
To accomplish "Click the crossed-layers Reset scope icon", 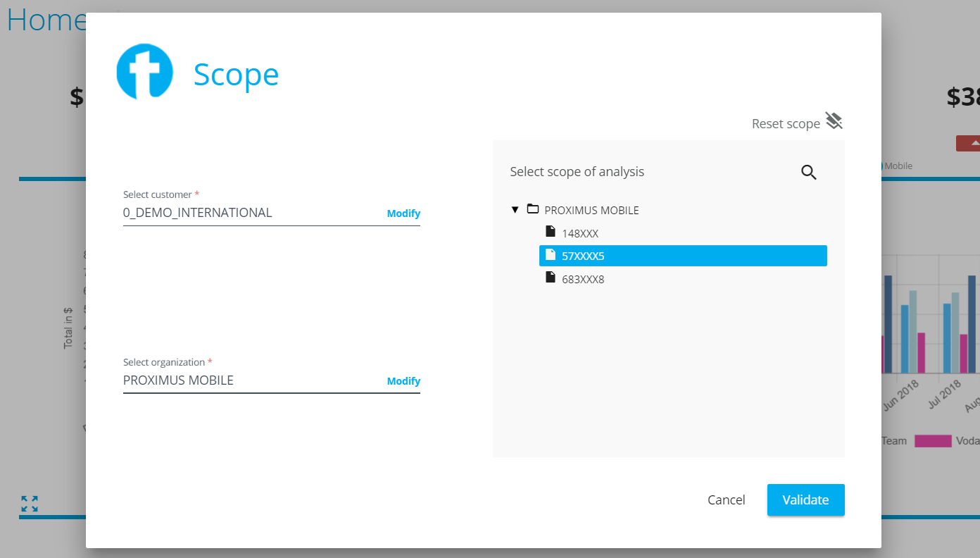I will point(834,121).
